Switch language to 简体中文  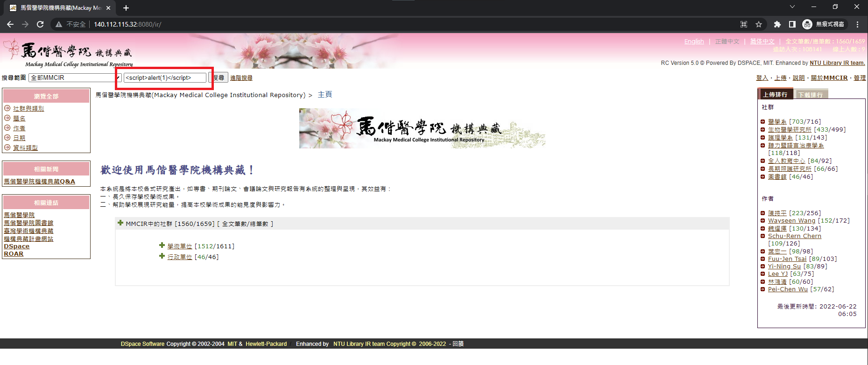pyautogui.click(x=762, y=42)
